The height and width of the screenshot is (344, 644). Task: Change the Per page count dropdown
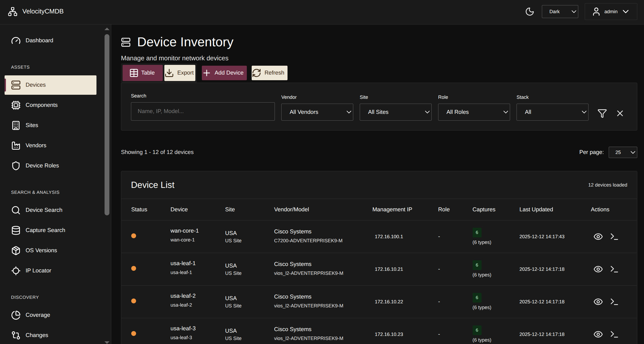pyautogui.click(x=622, y=152)
